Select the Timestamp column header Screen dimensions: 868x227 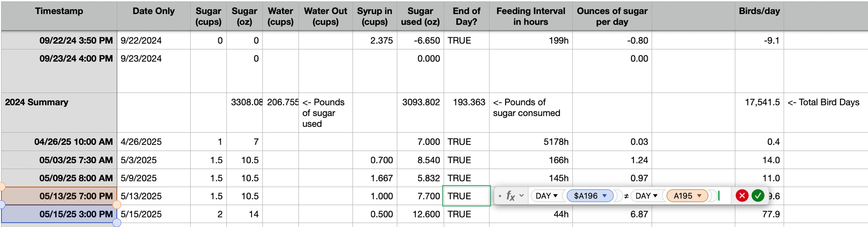[59, 16]
